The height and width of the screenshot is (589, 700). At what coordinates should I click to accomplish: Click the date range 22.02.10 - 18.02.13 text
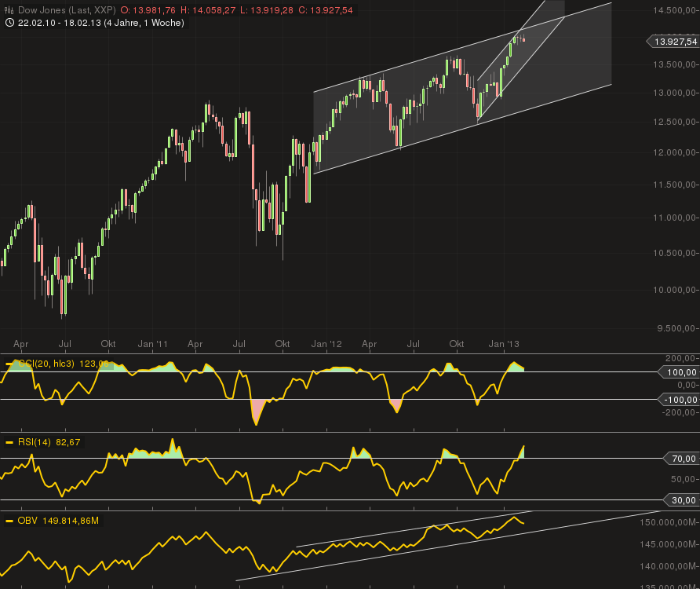point(59,24)
